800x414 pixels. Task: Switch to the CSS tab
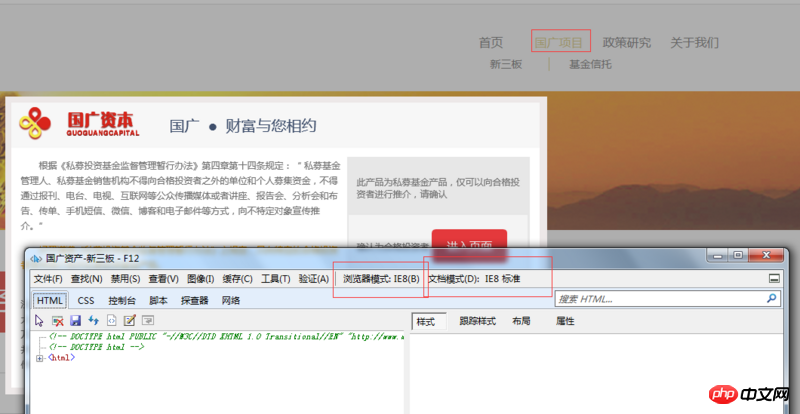click(86, 300)
